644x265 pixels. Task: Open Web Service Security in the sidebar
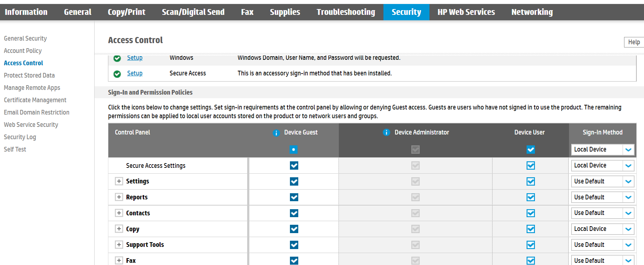(31, 125)
